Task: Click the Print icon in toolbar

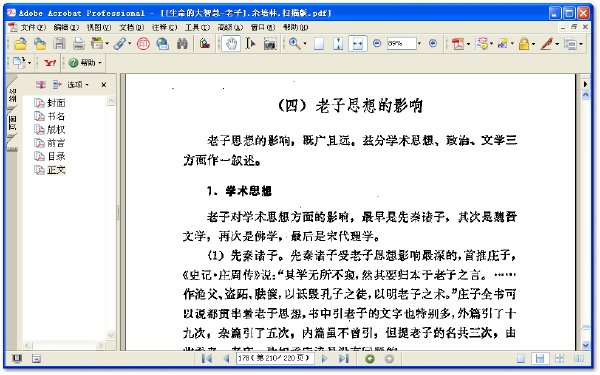Action: click(78, 44)
